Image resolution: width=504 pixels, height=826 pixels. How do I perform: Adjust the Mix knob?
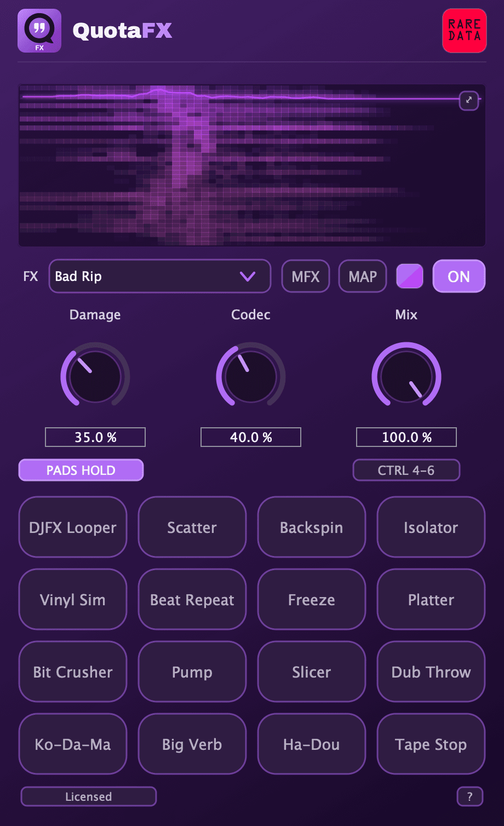coord(406,376)
